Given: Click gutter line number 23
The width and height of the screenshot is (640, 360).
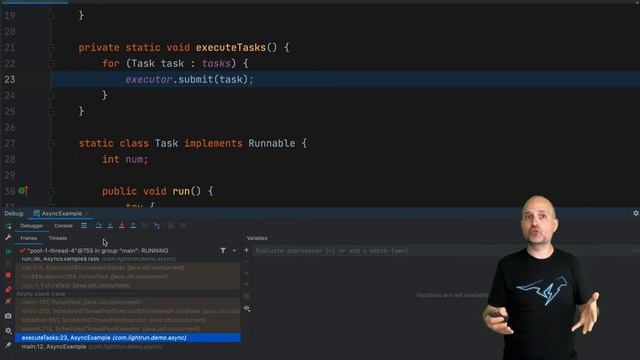Looking at the screenshot, I should tap(10, 79).
